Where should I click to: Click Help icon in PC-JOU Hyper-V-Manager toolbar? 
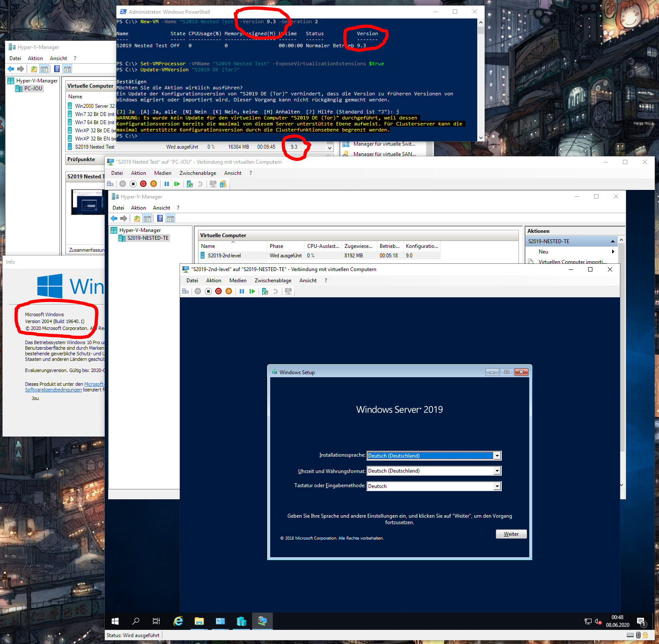pyautogui.click(x=57, y=69)
